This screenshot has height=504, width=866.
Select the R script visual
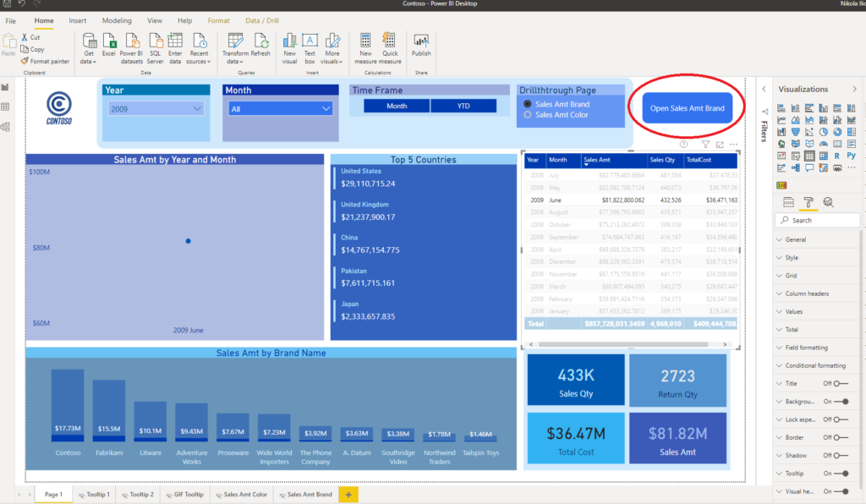click(837, 156)
